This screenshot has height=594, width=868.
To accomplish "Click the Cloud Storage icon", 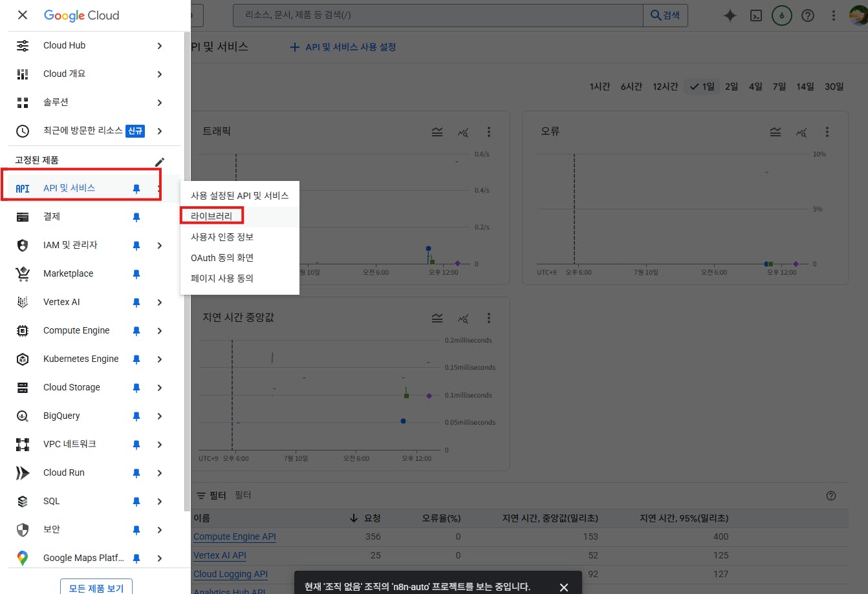I will [23, 388].
